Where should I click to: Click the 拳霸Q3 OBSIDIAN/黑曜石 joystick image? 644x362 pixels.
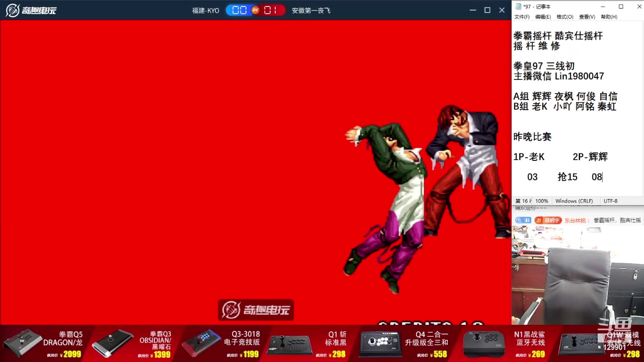click(112, 343)
